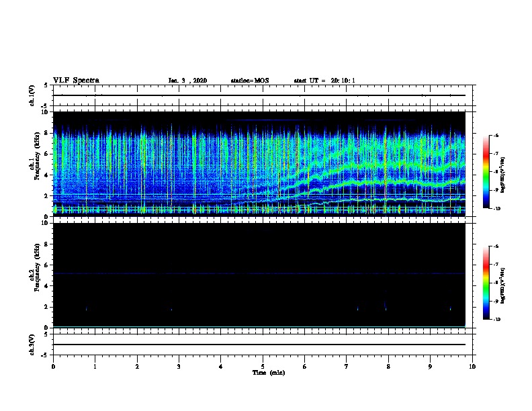Click the log(PSD) label beside ch.1 color bar
532x411 pixels.
click(x=503, y=175)
